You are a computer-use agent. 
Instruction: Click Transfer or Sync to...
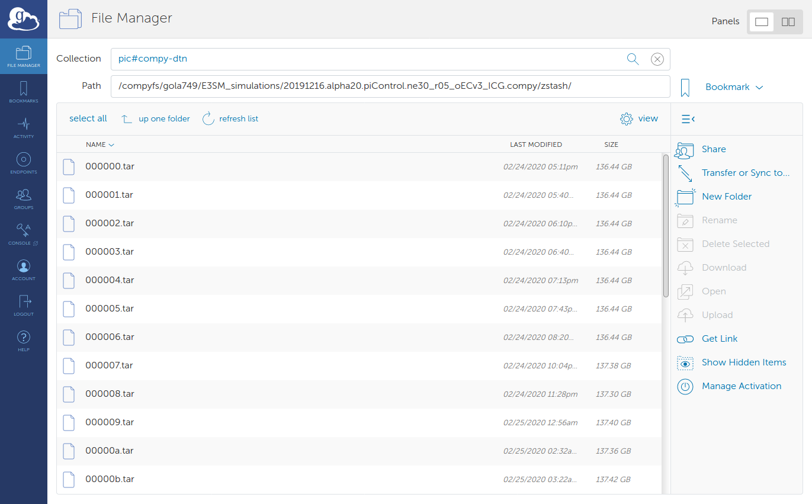(x=746, y=173)
